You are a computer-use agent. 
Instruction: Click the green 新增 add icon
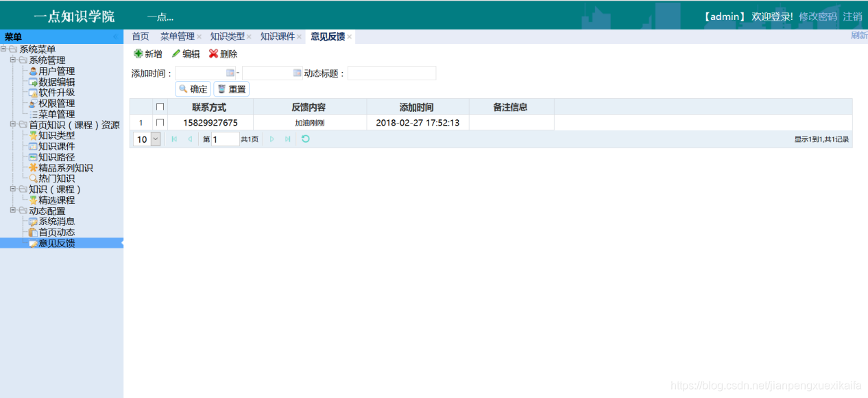[x=138, y=54]
